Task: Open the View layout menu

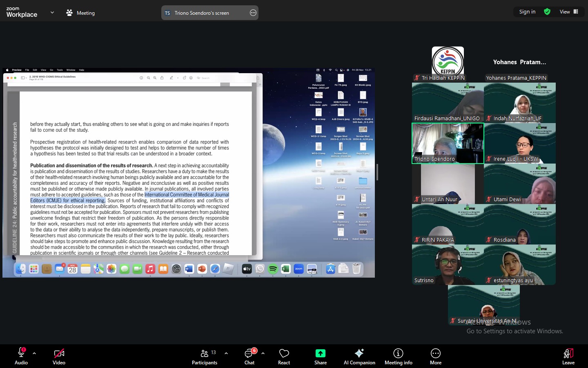Action: click(569, 12)
